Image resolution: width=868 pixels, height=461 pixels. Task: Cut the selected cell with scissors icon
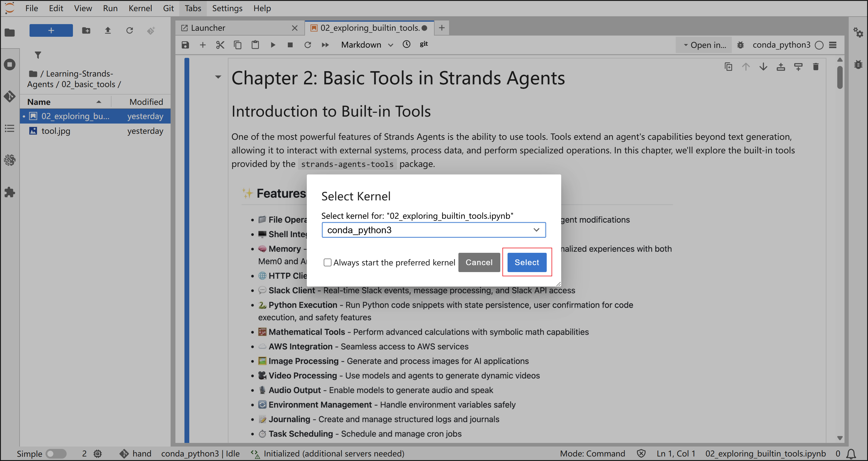pyautogui.click(x=220, y=45)
